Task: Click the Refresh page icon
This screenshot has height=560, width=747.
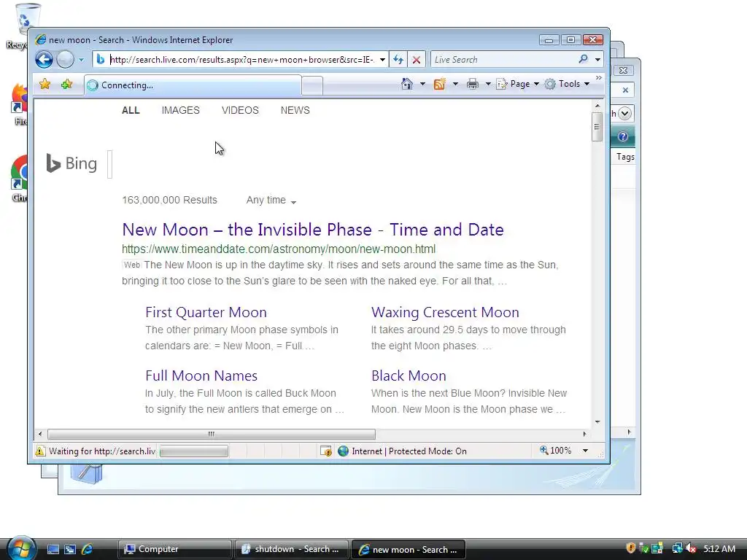Action: tap(398, 60)
